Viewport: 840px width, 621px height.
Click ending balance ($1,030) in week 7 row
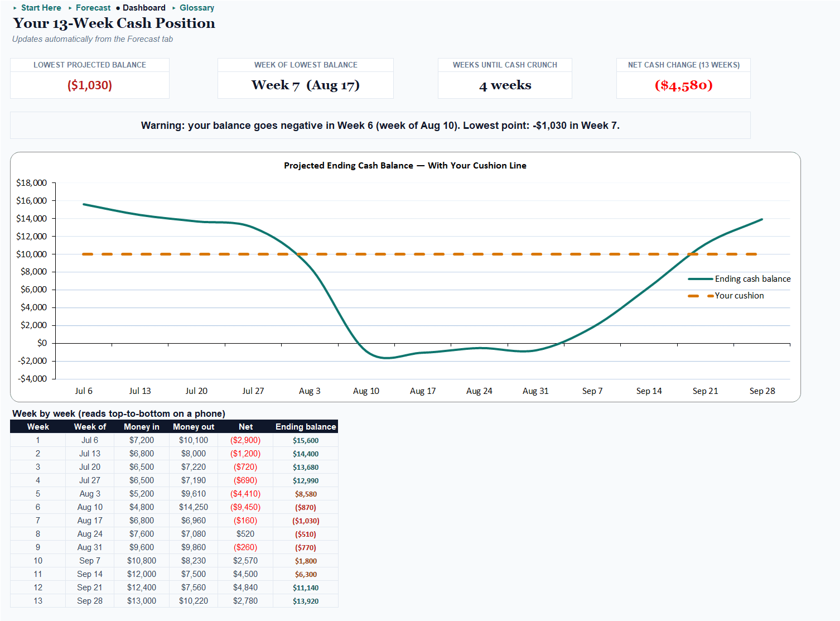click(306, 521)
